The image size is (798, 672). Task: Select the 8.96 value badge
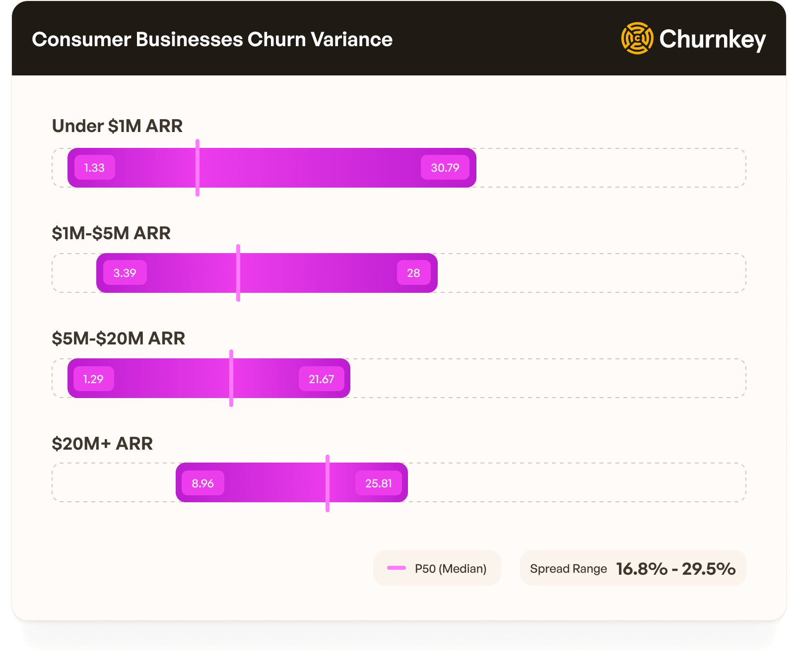pos(202,483)
